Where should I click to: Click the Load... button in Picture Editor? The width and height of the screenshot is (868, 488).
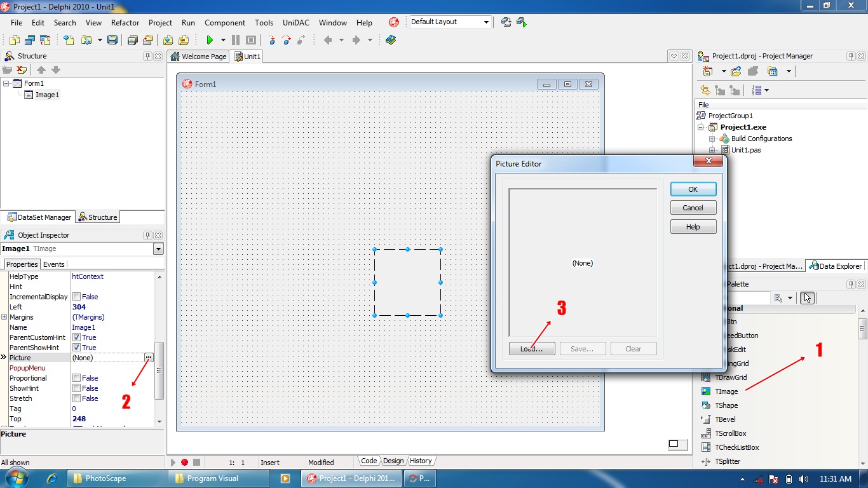[532, 349]
